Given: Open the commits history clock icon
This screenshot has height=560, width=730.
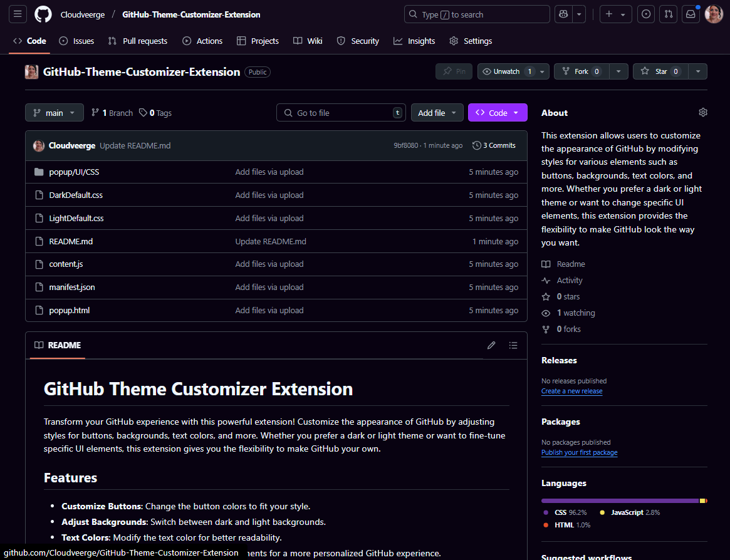Looking at the screenshot, I should [476, 145].
